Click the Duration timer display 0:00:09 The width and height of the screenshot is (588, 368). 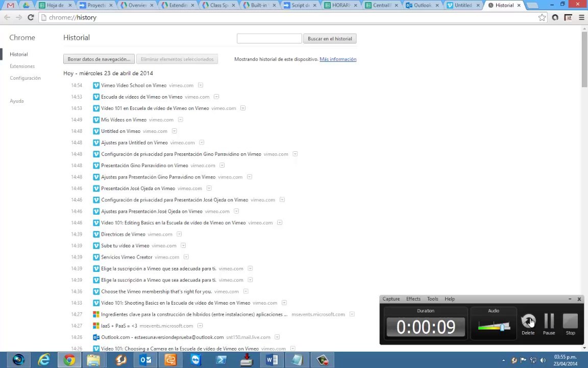point(426,327)
